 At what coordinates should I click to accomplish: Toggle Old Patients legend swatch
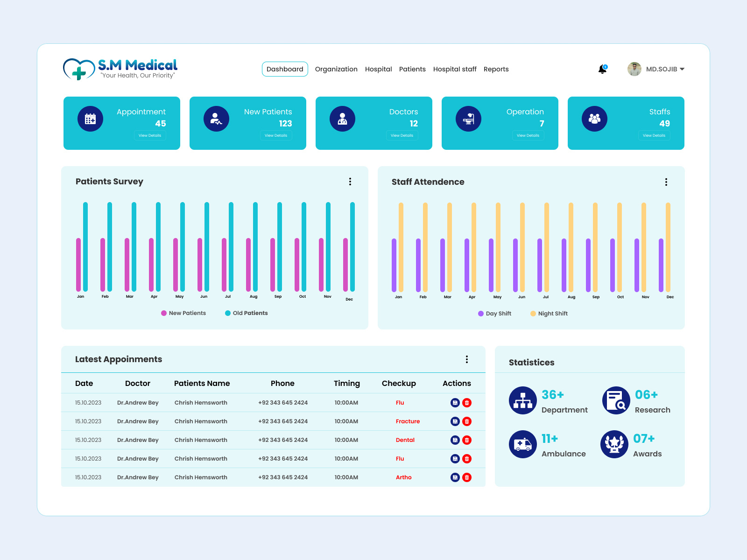click(x=228, y=313)
